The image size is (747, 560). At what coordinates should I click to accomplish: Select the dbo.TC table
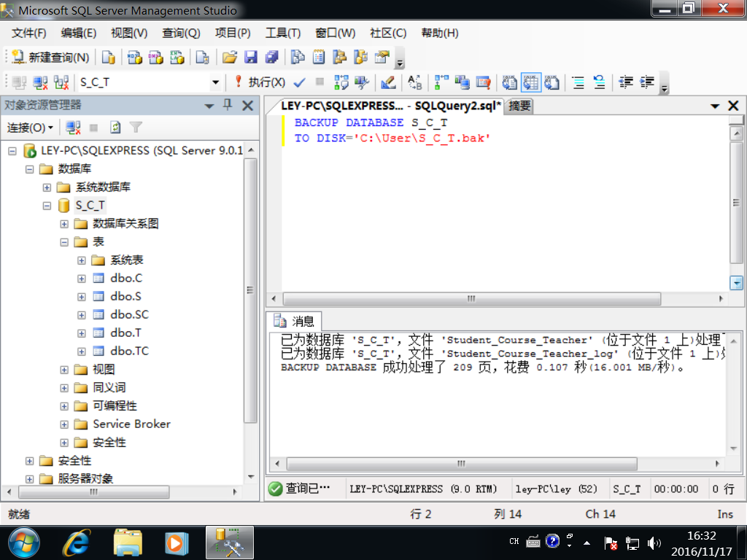pyautogui.click(x=130, y=351)
